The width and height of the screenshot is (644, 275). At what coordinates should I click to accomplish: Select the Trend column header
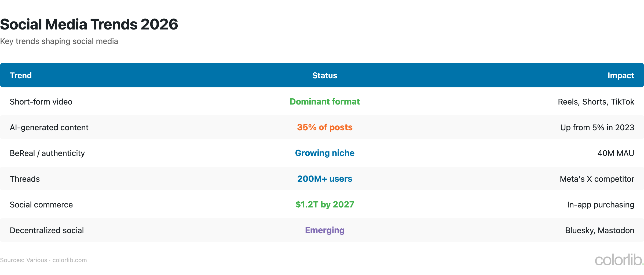21,75
